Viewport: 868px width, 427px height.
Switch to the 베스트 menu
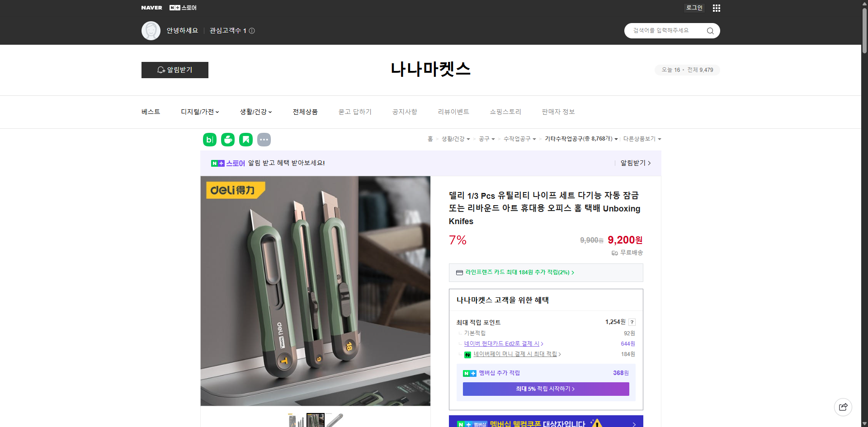pos(150,112)
